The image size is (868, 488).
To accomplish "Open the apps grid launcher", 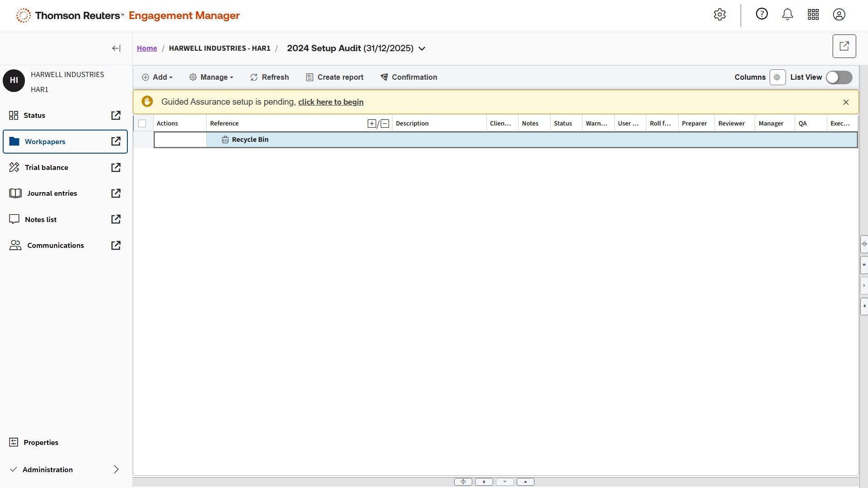I will (813, 14).
